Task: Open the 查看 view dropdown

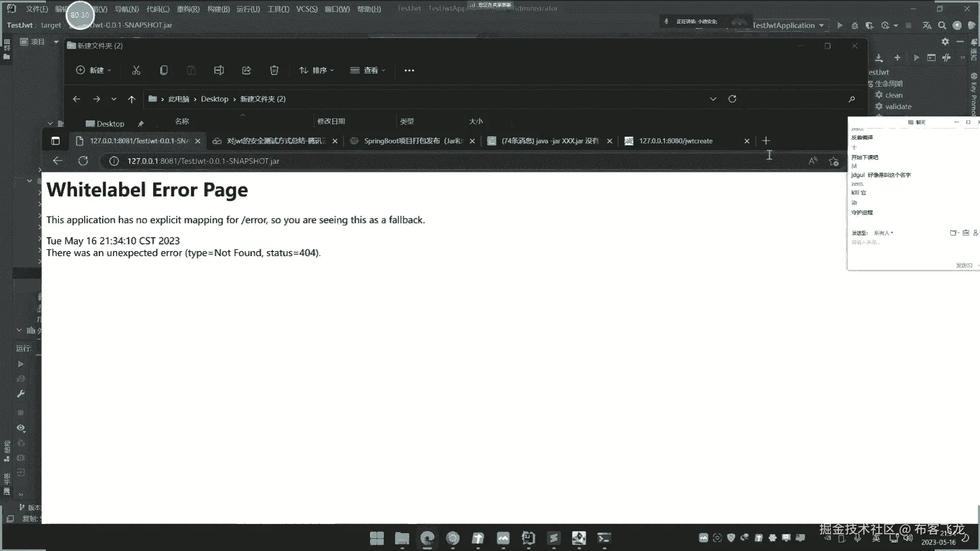Action: tap(368, 70)
